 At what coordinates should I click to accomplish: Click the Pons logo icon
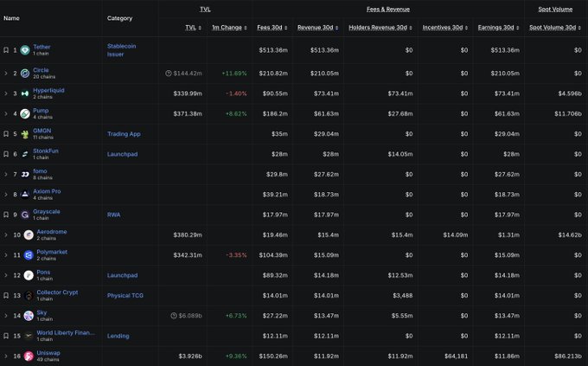29,275
